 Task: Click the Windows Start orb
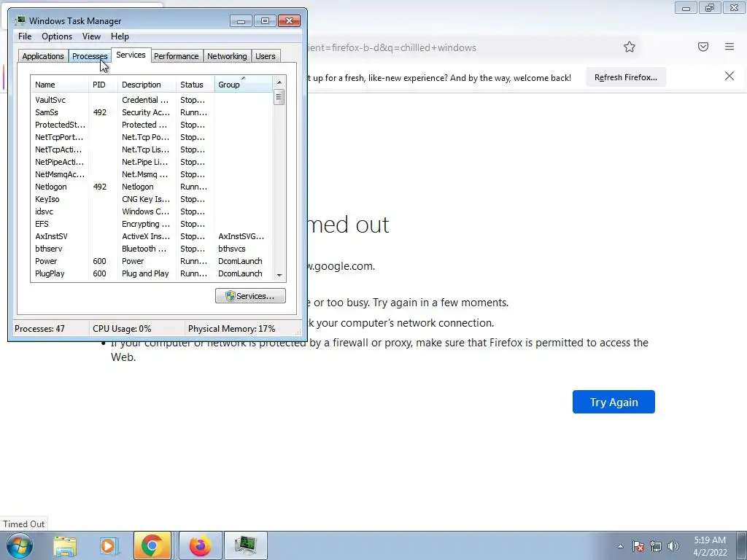[x=20, y=545]
